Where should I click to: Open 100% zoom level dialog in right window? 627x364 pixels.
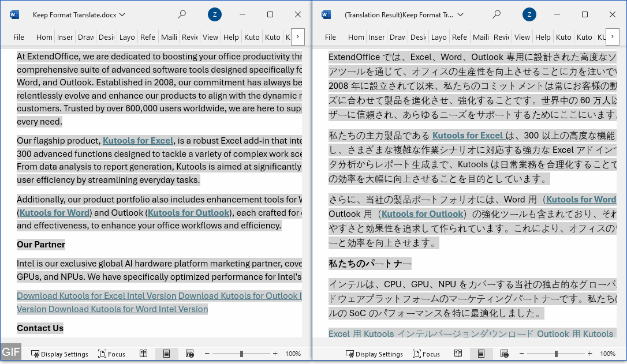point(608,354)
